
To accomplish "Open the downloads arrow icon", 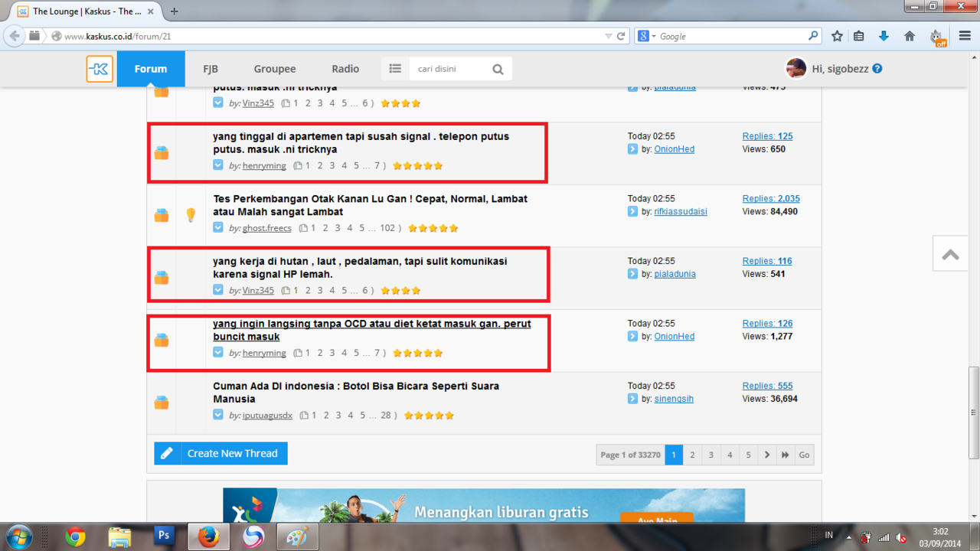I will (x=884, y=36).
